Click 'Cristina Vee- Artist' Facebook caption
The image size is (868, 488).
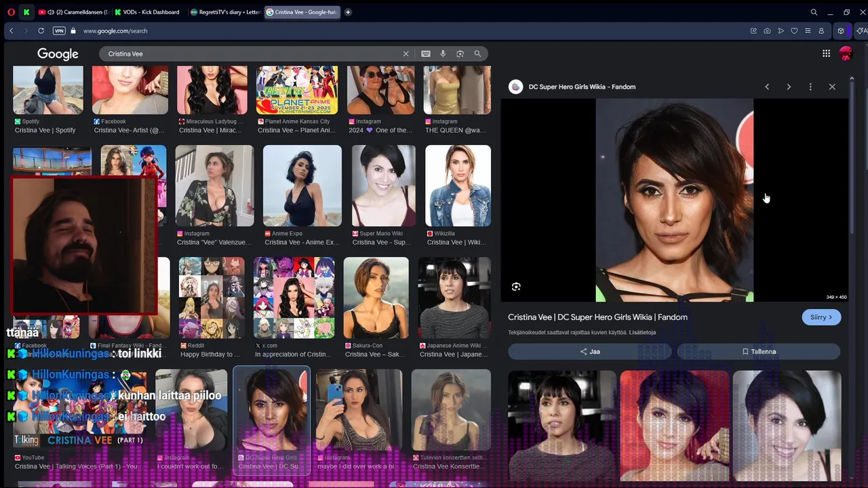[x=130, y=130]
